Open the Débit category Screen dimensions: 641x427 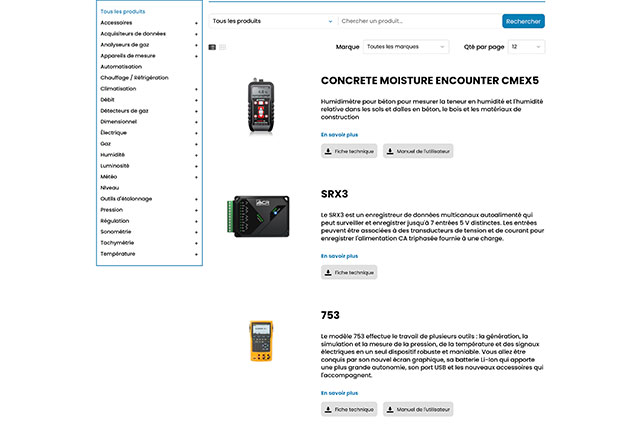pos(108,100)
